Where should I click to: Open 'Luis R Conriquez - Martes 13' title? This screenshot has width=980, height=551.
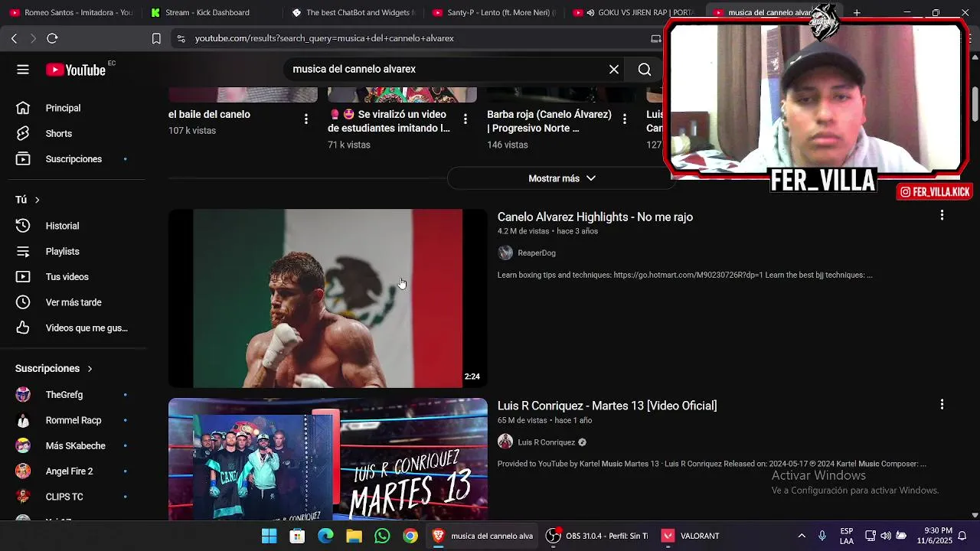click(x=607, y=406)
